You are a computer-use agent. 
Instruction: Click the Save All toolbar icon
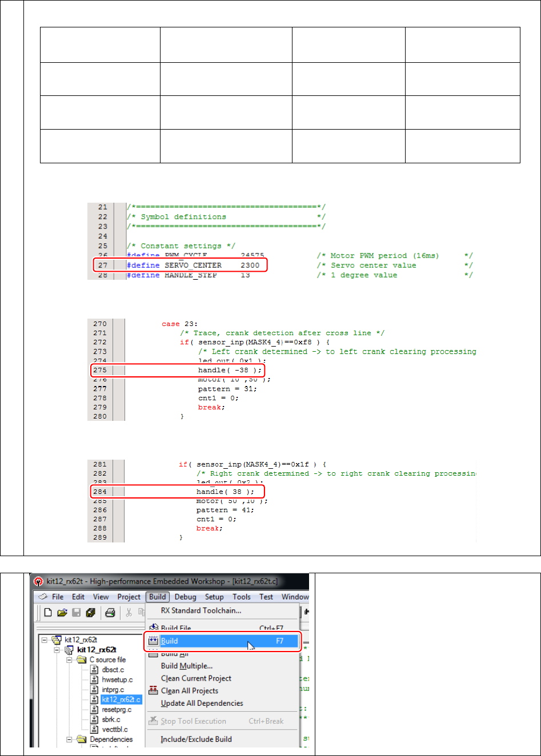pos(90,613)
